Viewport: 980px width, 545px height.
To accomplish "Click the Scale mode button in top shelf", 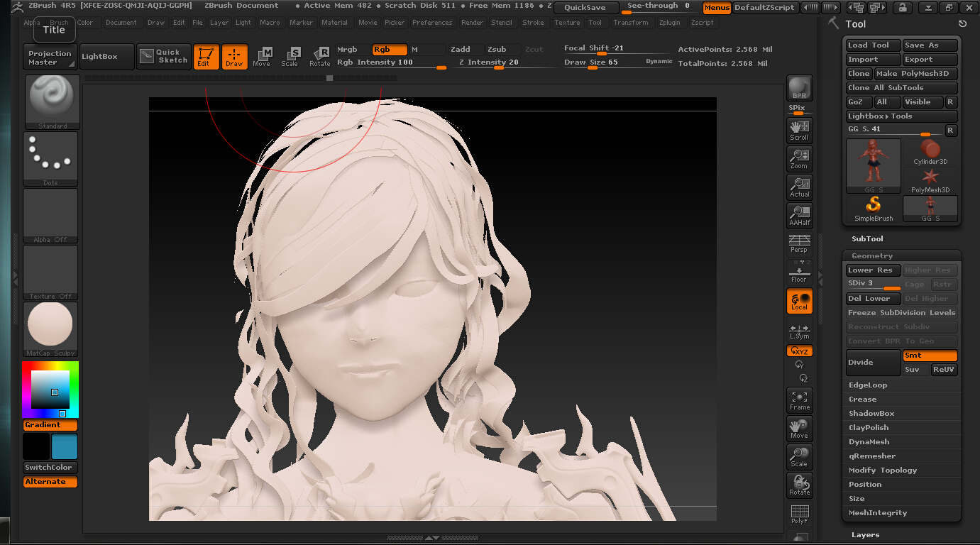I will 290,57.
